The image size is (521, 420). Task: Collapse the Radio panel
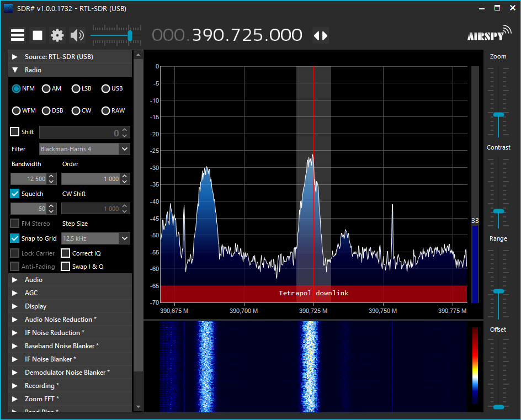[70, 70]
